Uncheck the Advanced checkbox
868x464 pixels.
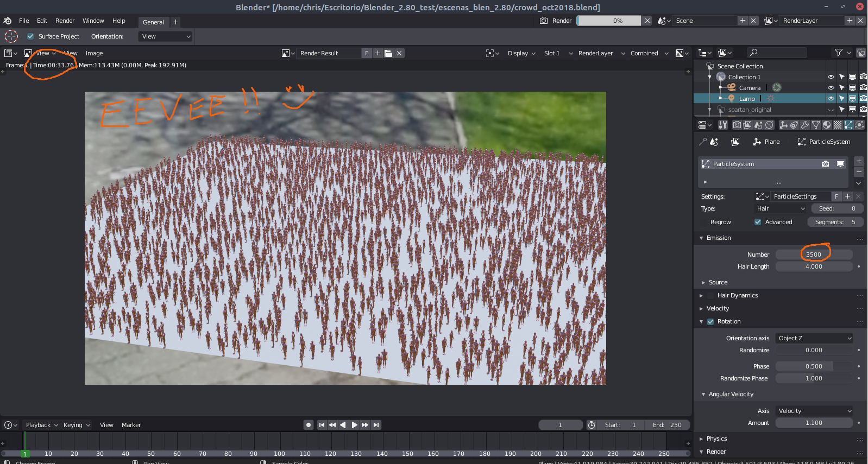pyautogui.click(x=758, y=222)
